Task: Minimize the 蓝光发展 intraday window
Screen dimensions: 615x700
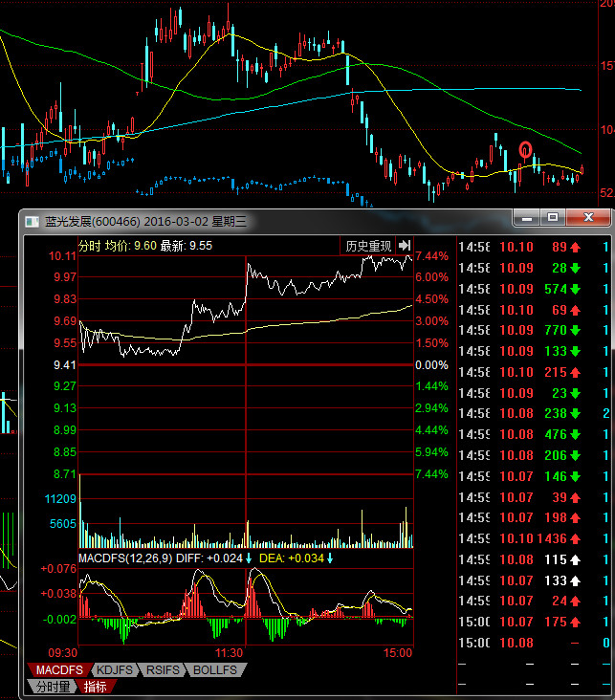Action: pyautogui.click(x=527, y=218)
